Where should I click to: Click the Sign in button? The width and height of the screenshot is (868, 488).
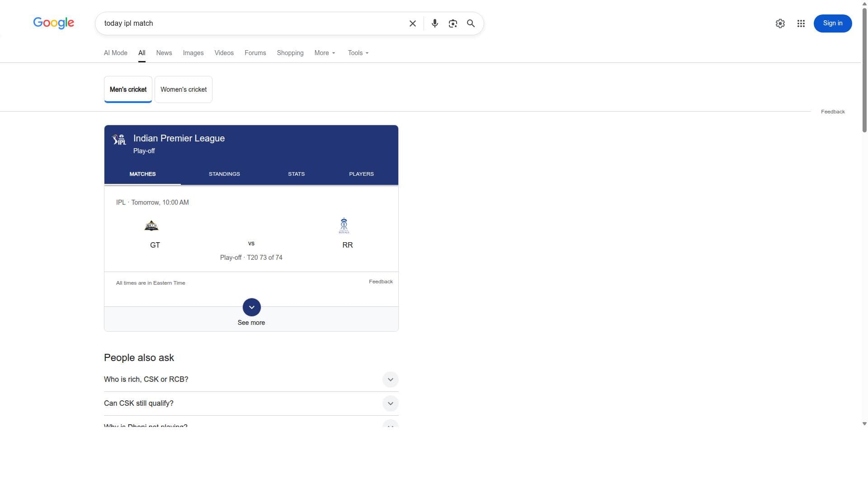pyautogui.click(x=832, y=23)
